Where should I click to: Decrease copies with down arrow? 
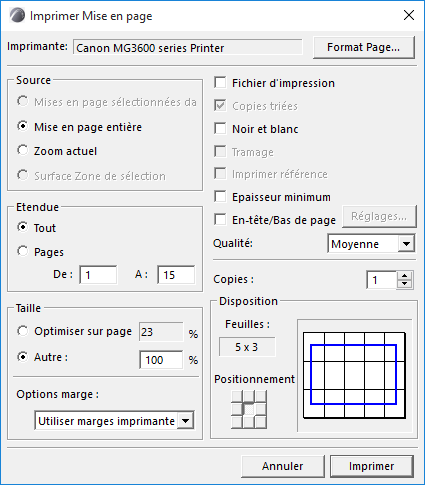(x=405, y=284)
